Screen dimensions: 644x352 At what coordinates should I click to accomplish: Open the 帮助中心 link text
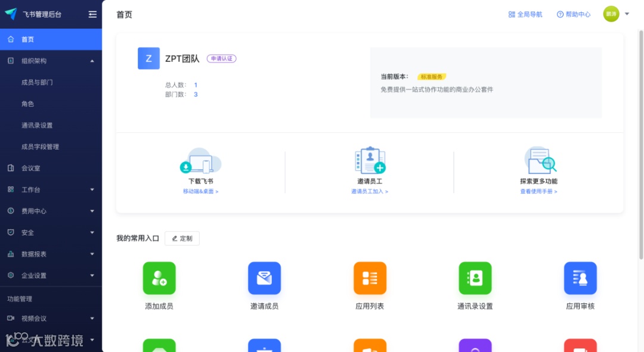(578, 14)
